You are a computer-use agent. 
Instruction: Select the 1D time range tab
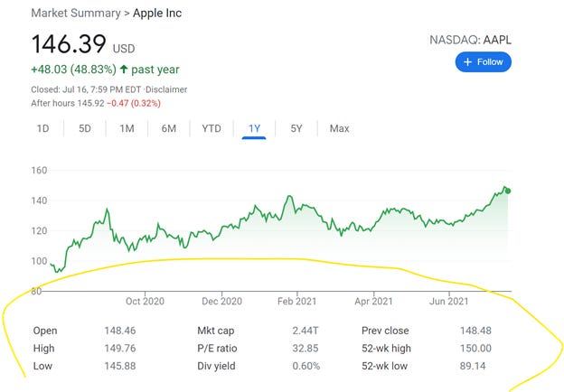42,128
